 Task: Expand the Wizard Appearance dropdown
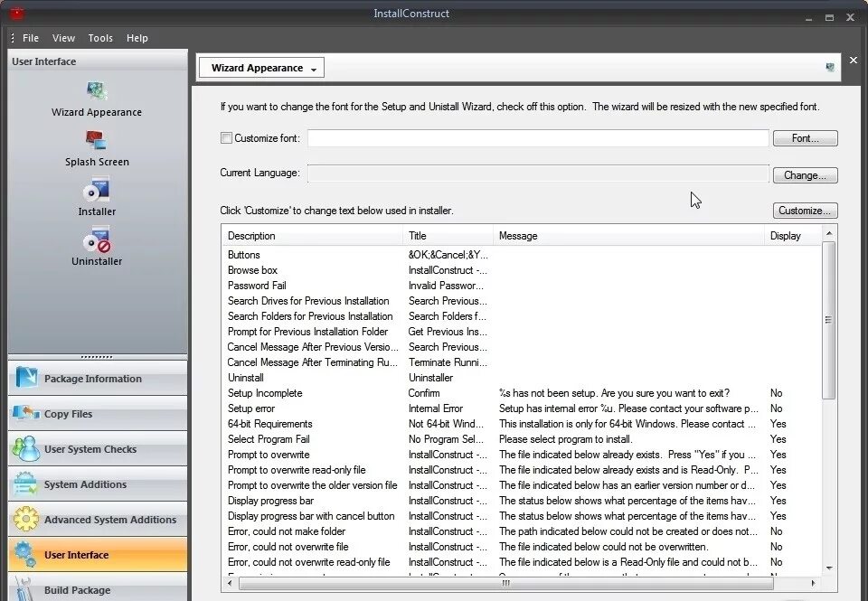click(261, 68)
